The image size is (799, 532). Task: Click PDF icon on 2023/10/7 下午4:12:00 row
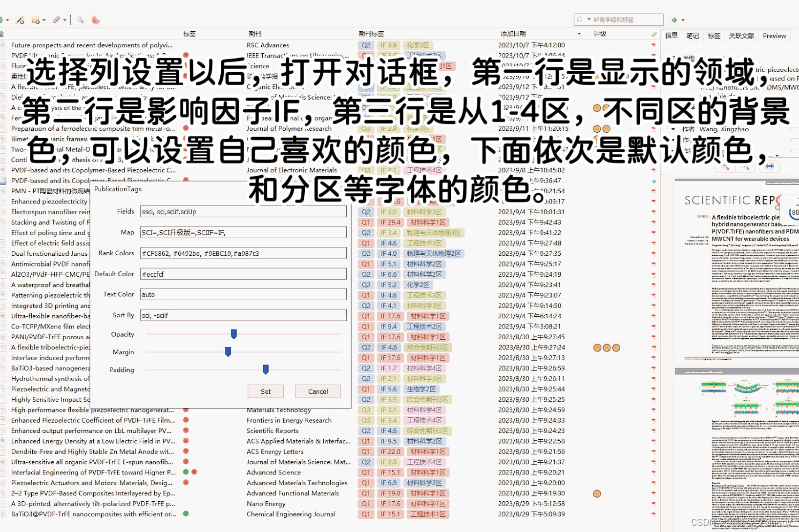[x=653, y=45]
